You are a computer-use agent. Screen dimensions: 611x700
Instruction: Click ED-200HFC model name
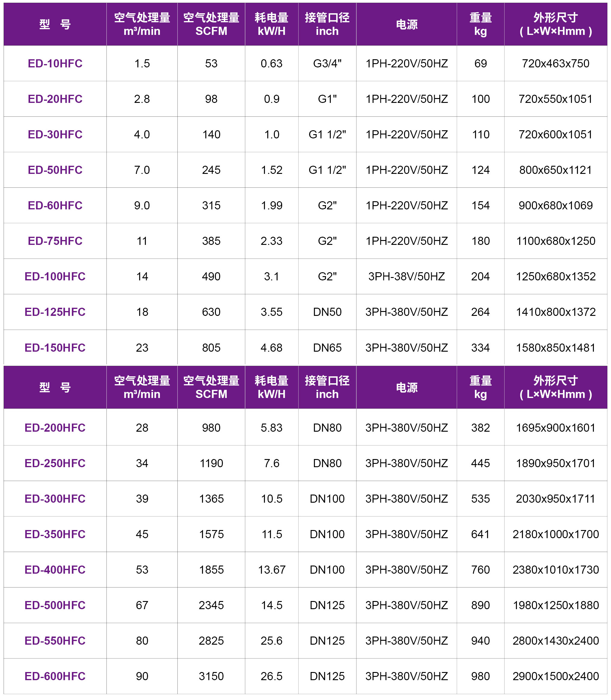(55, 428)
